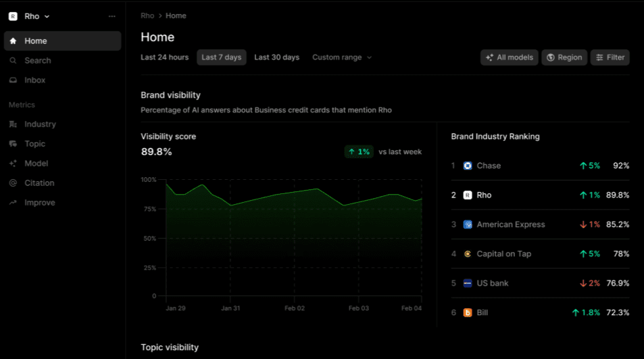This screenshot has width=644, height=359.
Task: Open the Custom range dropdown
Action: pos(342,57)
